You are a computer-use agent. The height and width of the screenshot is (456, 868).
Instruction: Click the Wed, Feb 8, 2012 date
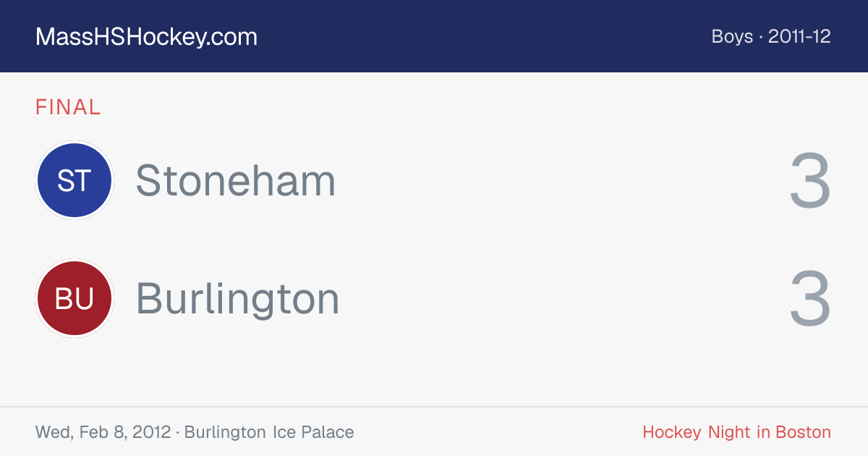click(x=103, y=432)
